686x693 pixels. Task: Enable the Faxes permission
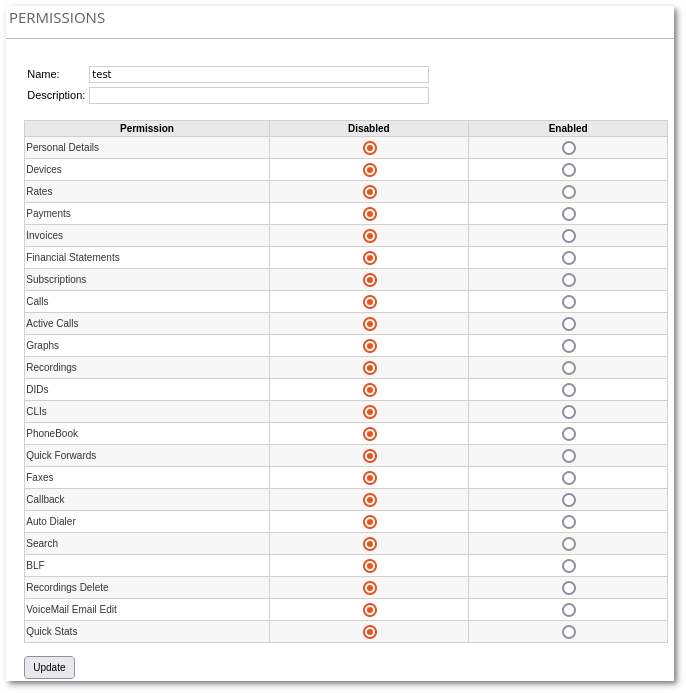[569, 478]
